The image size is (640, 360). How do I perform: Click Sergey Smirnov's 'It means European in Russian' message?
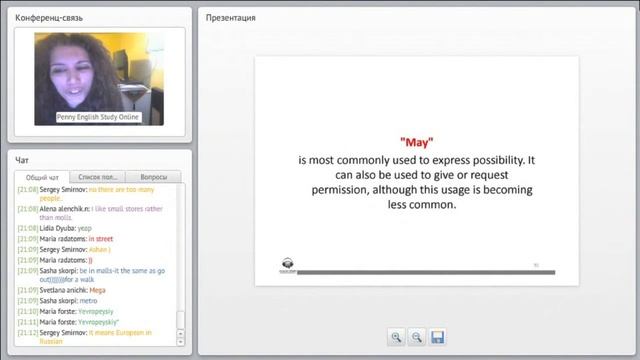tap(84, 337)
